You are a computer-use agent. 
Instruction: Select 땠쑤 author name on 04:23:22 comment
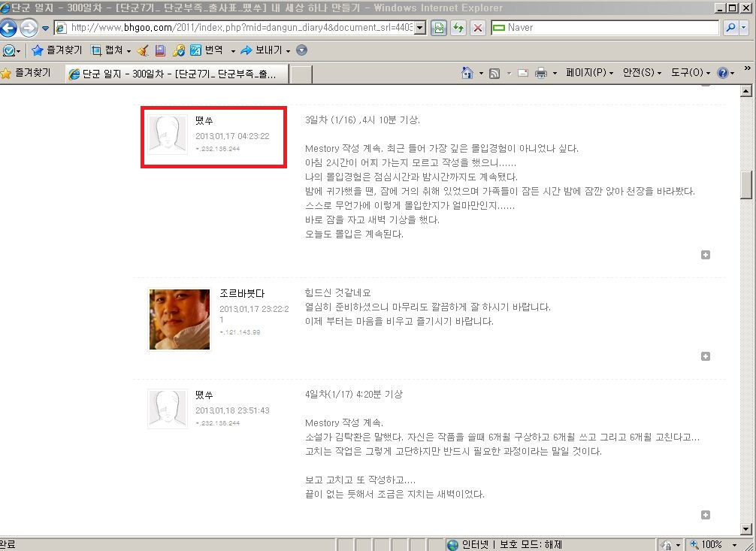204,120
